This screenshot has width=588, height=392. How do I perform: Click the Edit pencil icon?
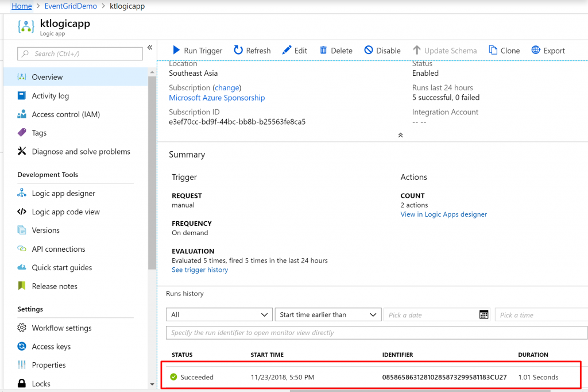[287, 50]
